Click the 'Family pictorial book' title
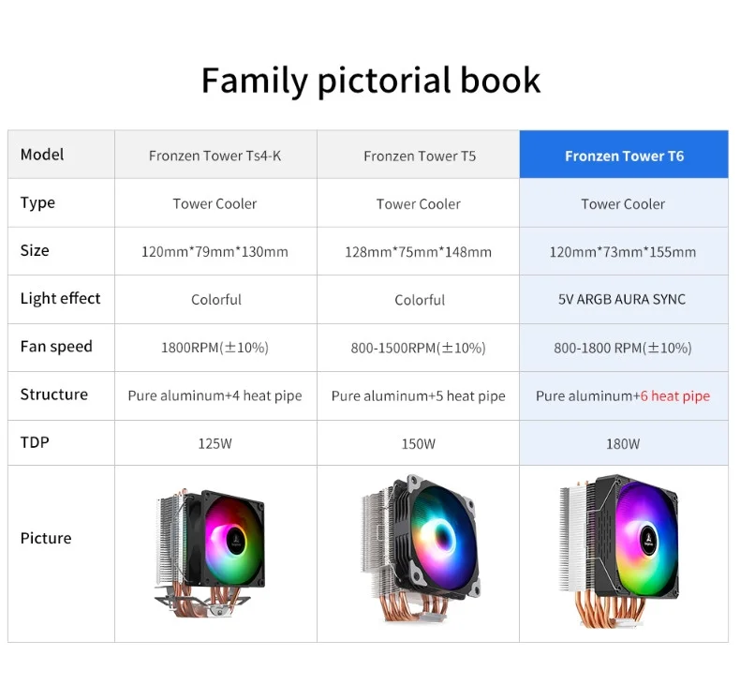The height and width of the screenshot is (700, 740). (371, 81)
